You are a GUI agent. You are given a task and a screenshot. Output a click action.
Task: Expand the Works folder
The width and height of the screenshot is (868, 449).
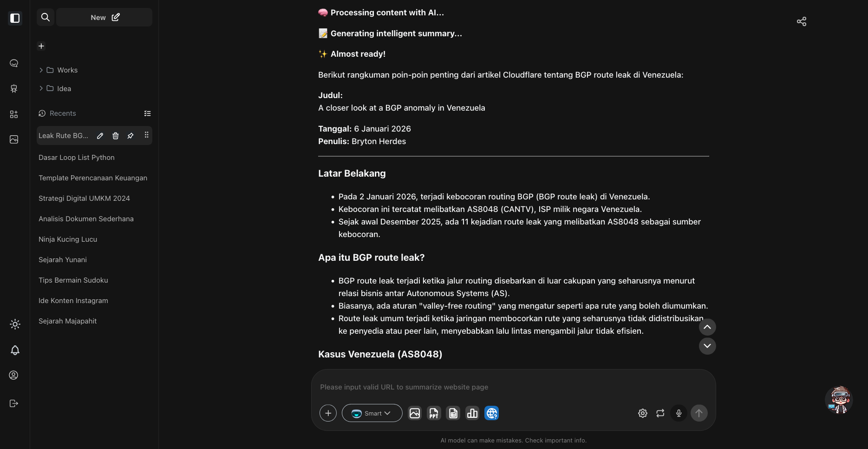(x=62, y=70)
